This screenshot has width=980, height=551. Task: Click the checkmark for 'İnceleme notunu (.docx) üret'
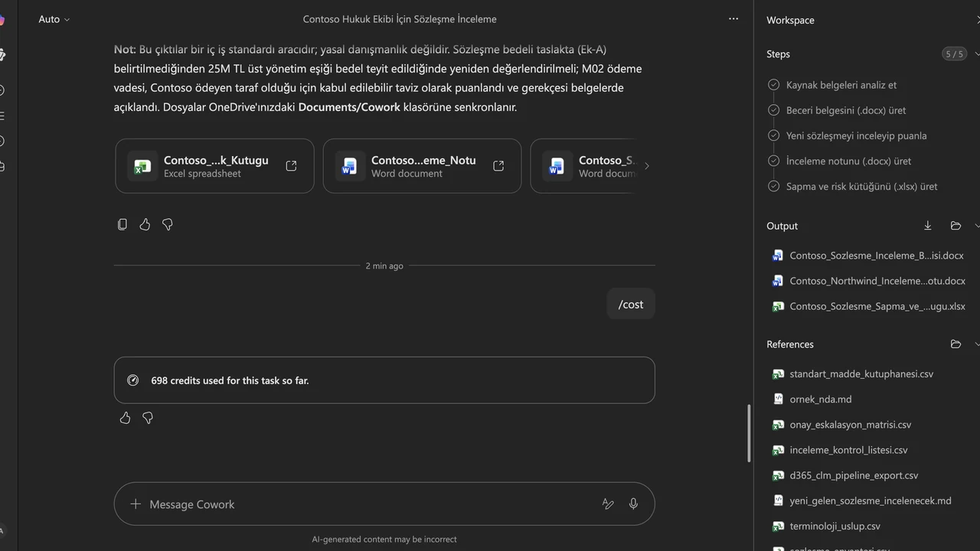point(773,161)
